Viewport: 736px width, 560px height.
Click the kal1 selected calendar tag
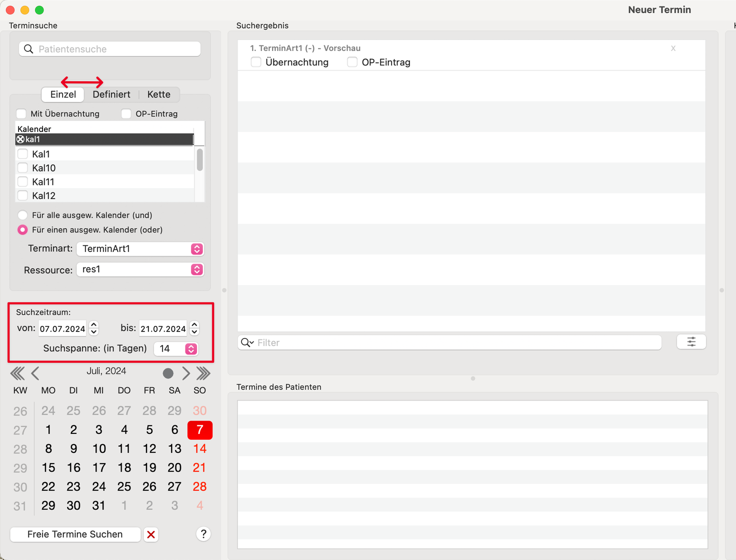104,139
